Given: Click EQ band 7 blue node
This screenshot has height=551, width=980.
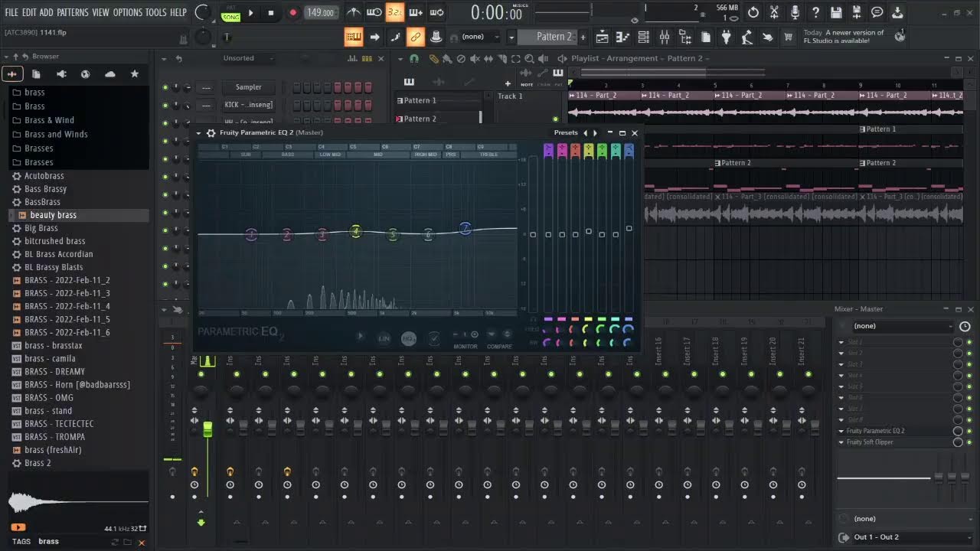Looking at the screenshot, I should pyautogui.click(x=465, y=228).
